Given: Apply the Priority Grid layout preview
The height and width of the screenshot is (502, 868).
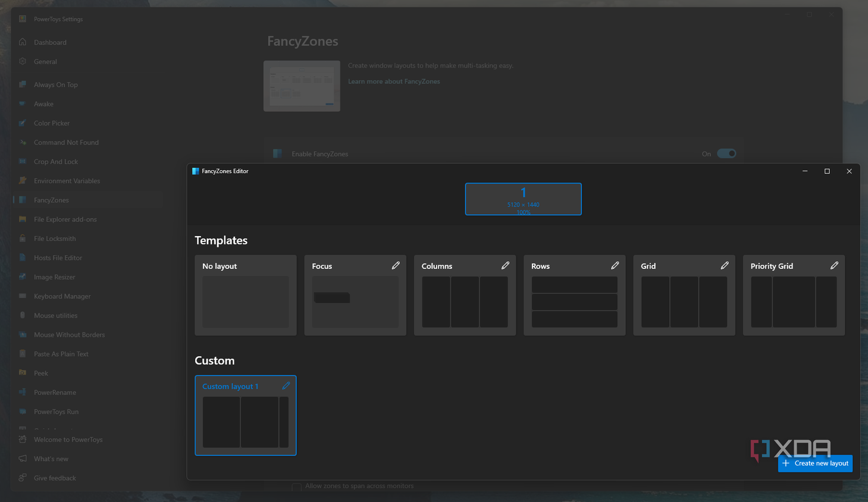Looking at the screenshot, I should click(x=794, y=302).
